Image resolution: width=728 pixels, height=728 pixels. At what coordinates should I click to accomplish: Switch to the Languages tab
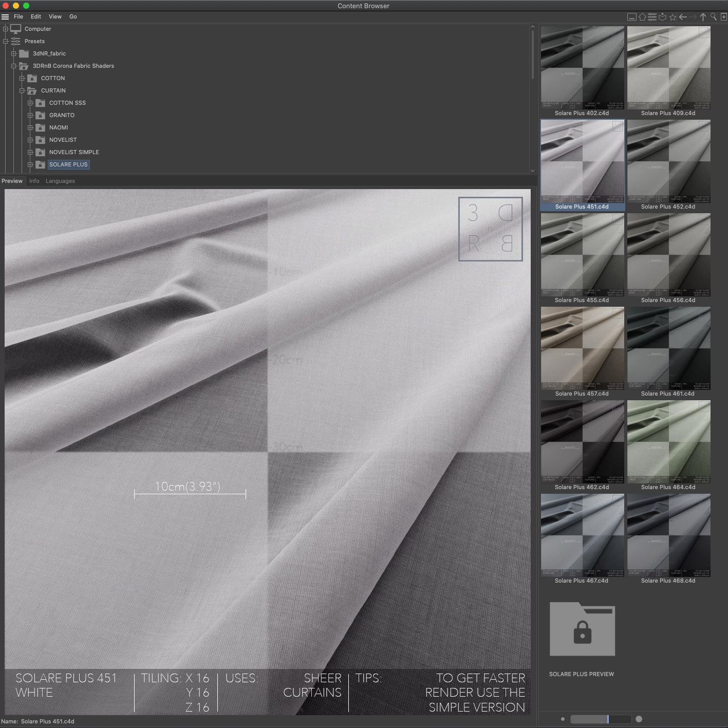(x=60, y=181)
